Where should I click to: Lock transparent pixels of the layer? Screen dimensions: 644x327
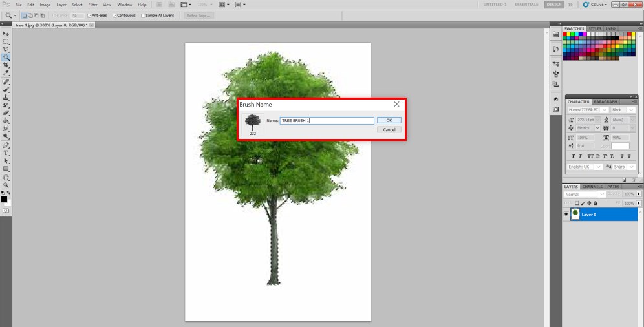click(577, 203)
